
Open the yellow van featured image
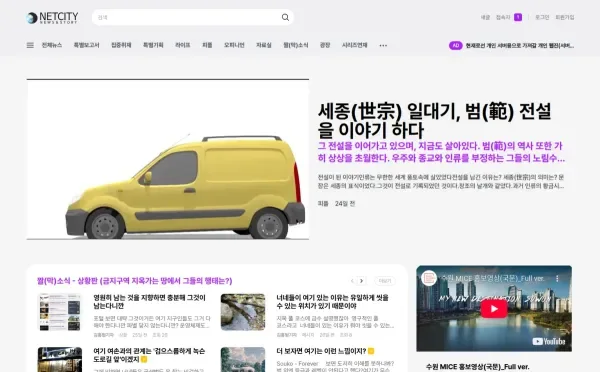(x=168, y=160)
